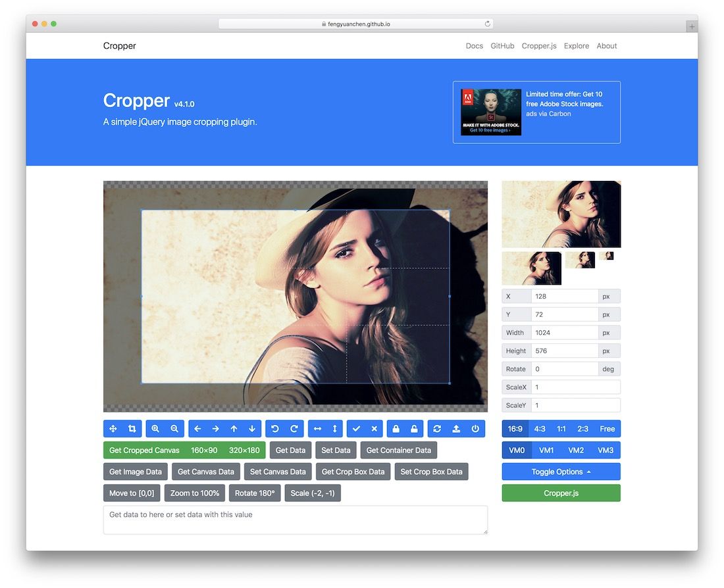Screen dimensions: 724x588
Task: Click the Upload image icon
Action: tap(456, 429)
